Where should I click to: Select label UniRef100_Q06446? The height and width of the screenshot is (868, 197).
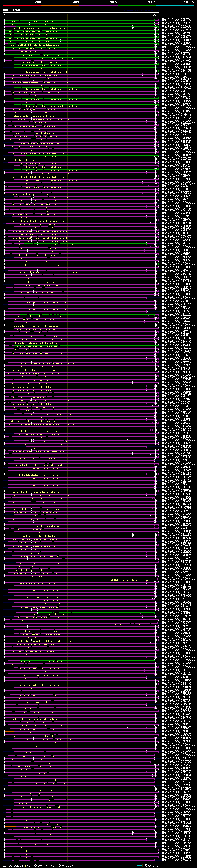(177, 115)
